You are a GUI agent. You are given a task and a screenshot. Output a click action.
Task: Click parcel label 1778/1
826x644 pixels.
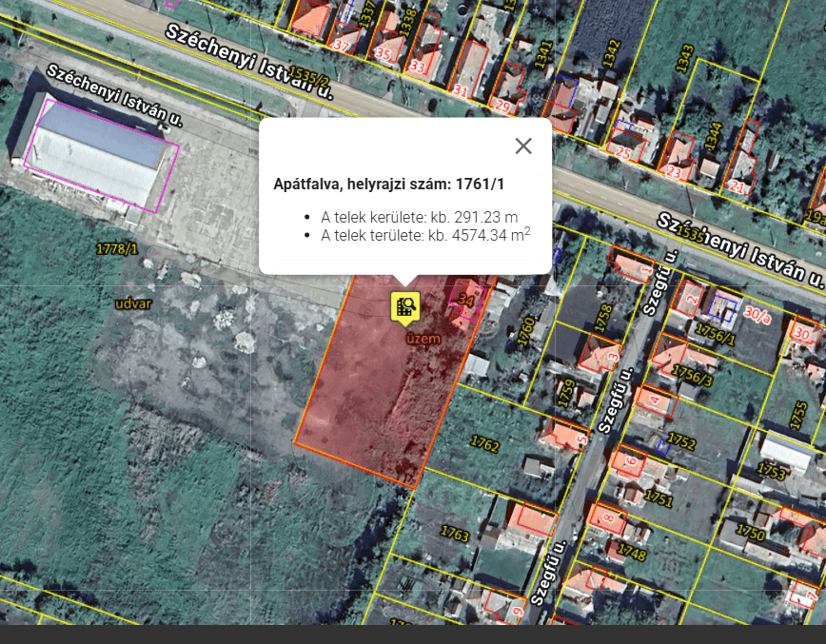click(x=117, y=249)
